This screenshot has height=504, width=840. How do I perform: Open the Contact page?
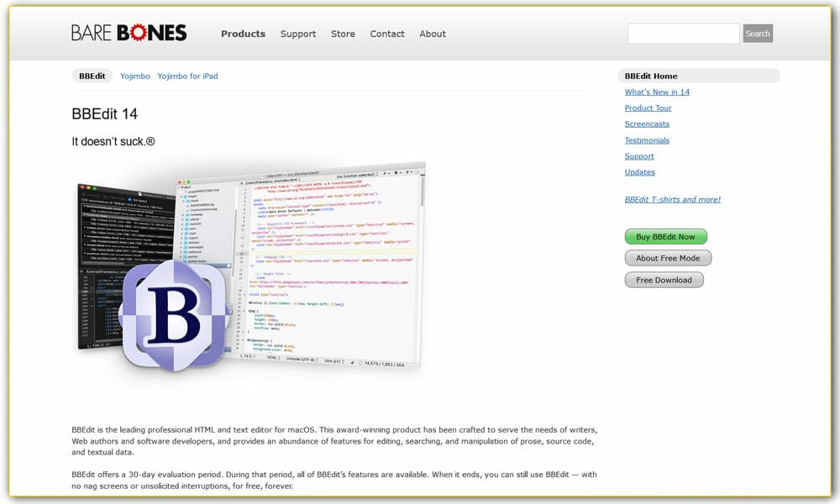point(387,34)
